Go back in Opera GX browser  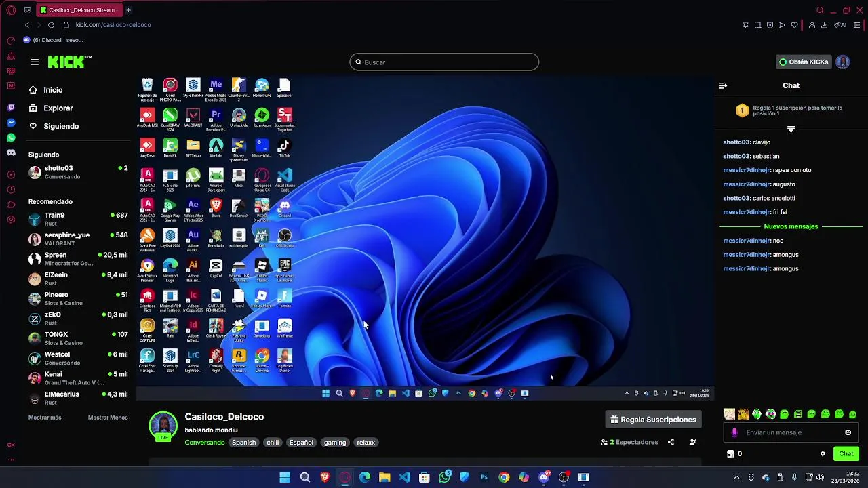click(x=27, y=25)
